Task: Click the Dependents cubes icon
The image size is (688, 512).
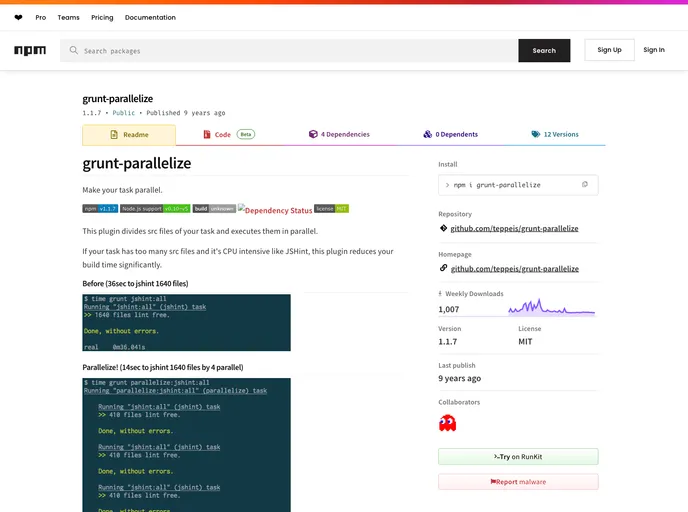Action: pyautogui.click(x=427, y=134)
